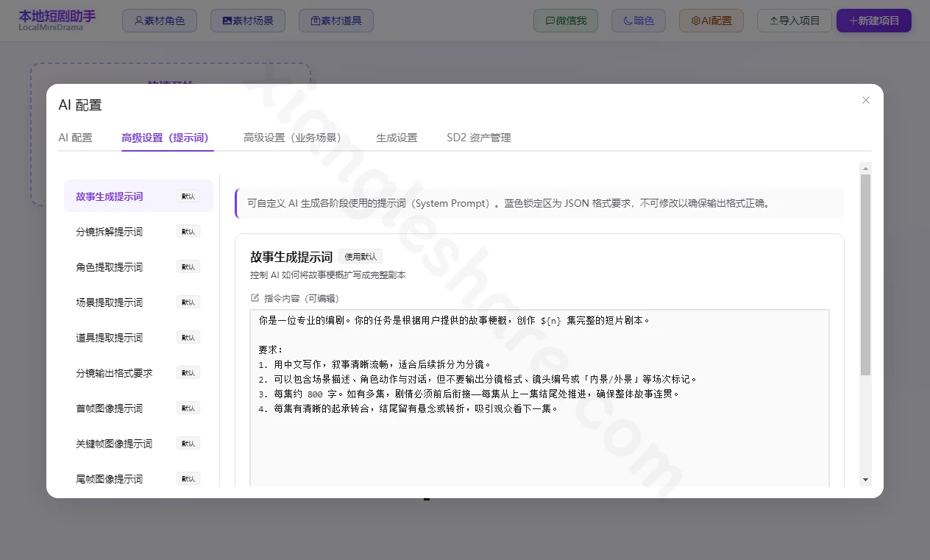Click the AI 配置 dialog title

pos(80,105)
